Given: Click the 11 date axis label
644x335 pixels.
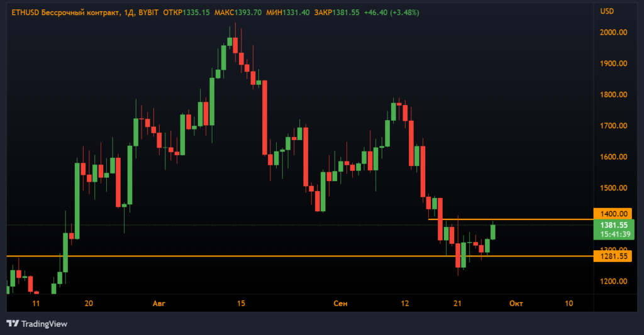Looking at the screenshot, I should pyautogui.click(x=36, y=304).
